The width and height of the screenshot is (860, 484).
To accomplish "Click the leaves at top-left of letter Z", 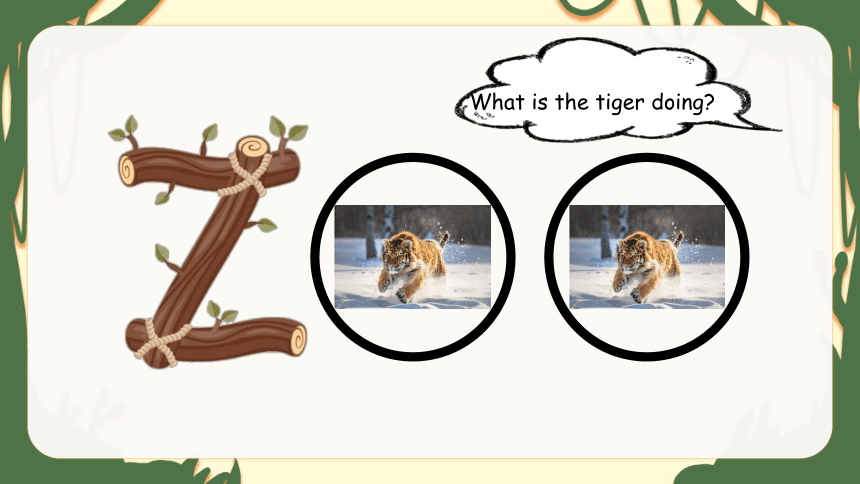I will (125, 130).
